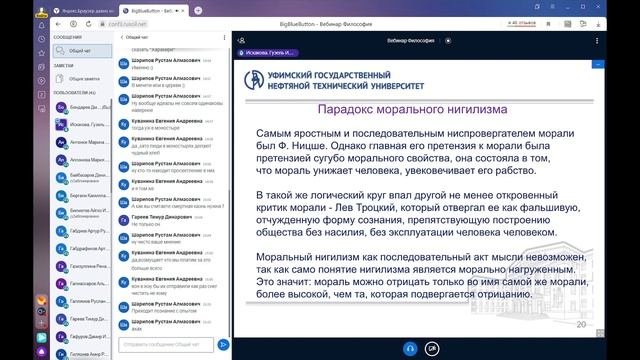
Task: Open the browser notifications bell icon
Action: 42,26
